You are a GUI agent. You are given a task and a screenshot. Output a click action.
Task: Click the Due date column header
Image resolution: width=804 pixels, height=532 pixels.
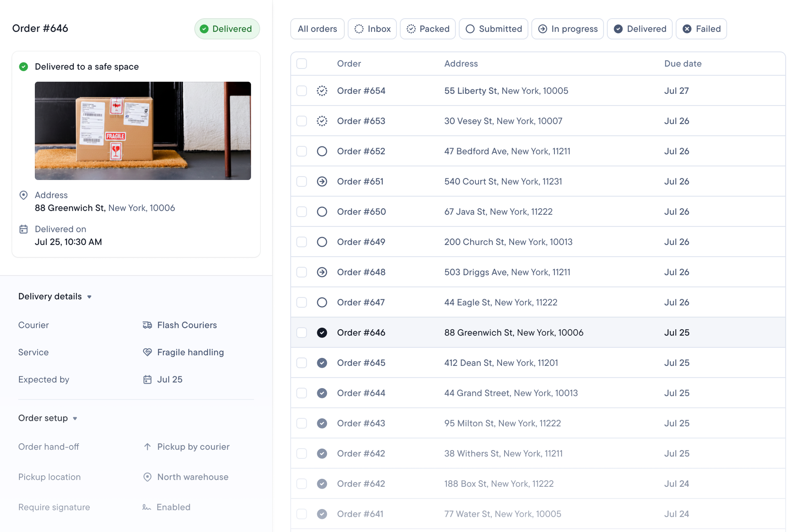click(x=683, y=63)
